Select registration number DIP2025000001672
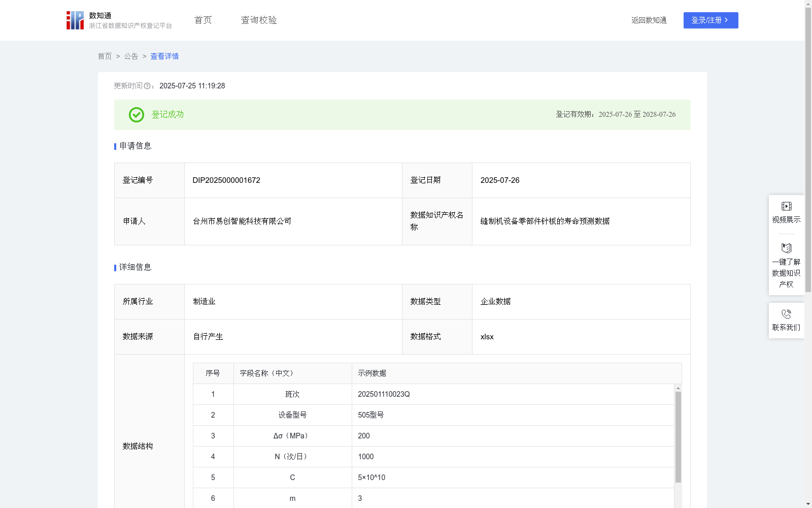Viewport: 812px width, 508px height. [226, 180]
